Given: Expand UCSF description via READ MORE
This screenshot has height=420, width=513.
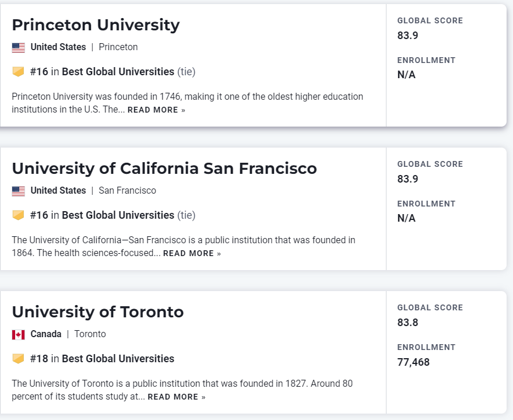Looking at the screenshot, I should (x=192, y=253).
